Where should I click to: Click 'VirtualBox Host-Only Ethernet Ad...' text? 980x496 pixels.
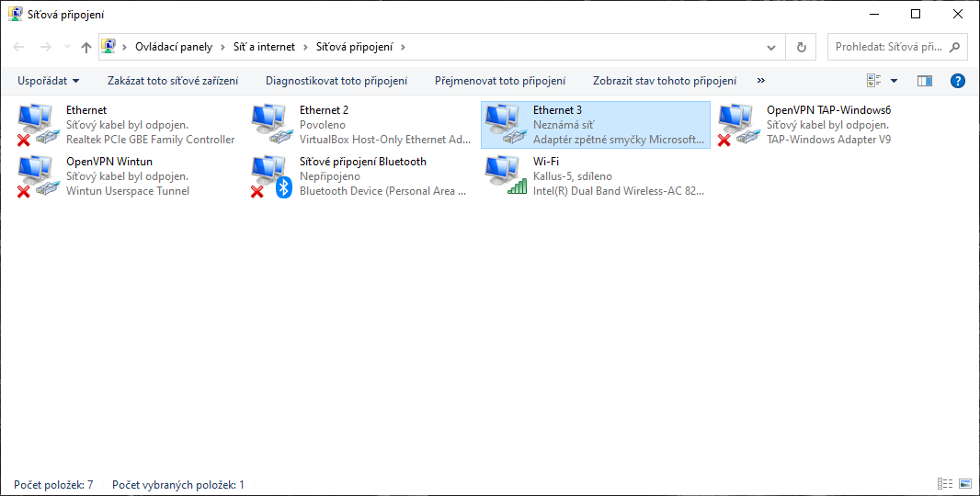(x=385, y=140)
